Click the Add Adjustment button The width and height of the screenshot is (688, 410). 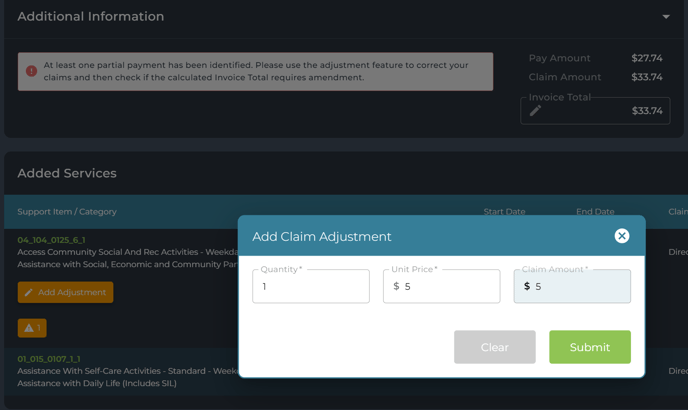65,292
